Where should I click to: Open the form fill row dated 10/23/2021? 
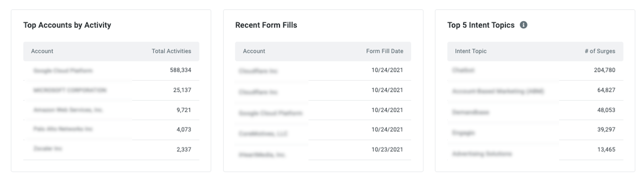[x=323, y=149]
